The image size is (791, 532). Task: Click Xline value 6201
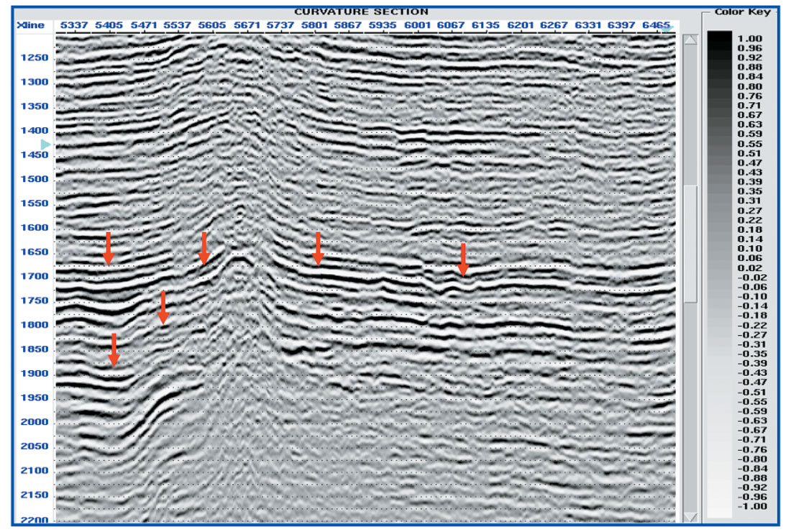520,25
